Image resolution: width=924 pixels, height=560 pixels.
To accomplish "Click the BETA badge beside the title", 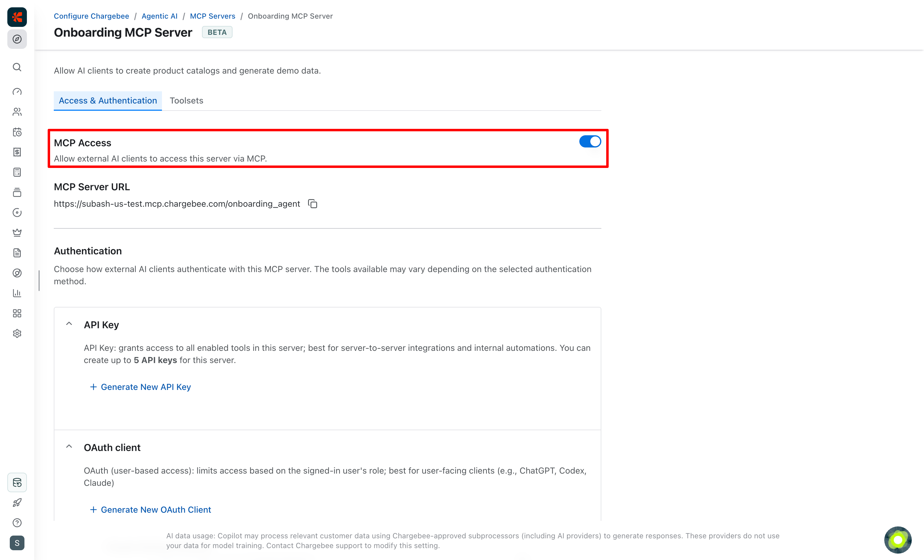I will (x=217, y=32).
